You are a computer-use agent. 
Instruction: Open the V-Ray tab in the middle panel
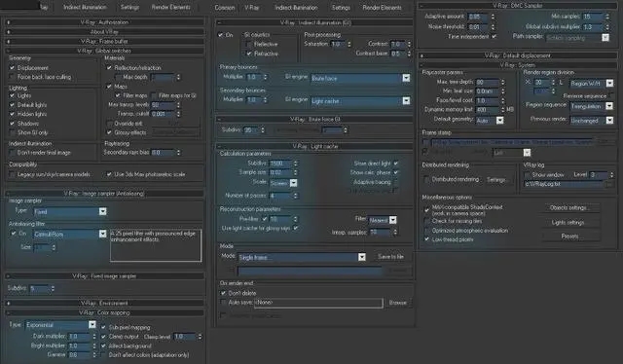[252, 8]
